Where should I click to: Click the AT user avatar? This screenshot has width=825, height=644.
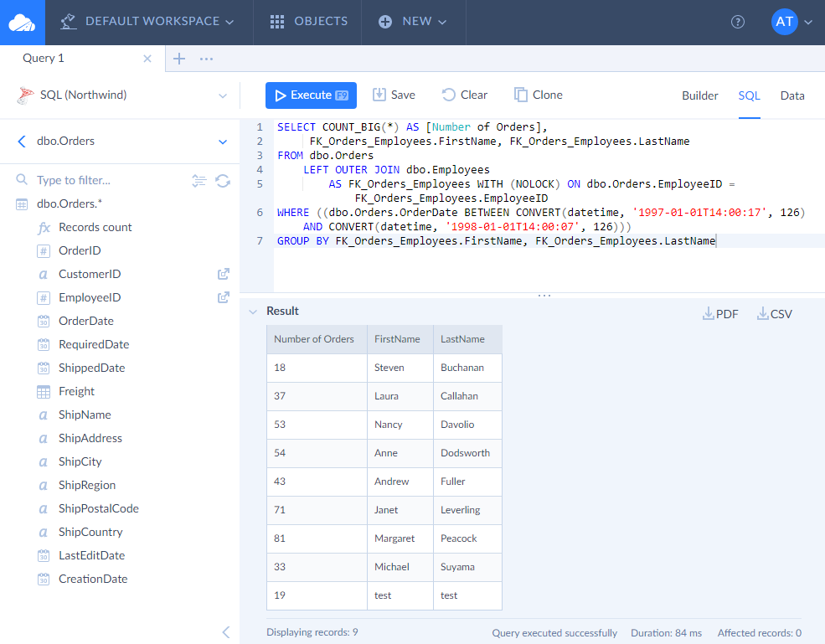click(785, 22)
